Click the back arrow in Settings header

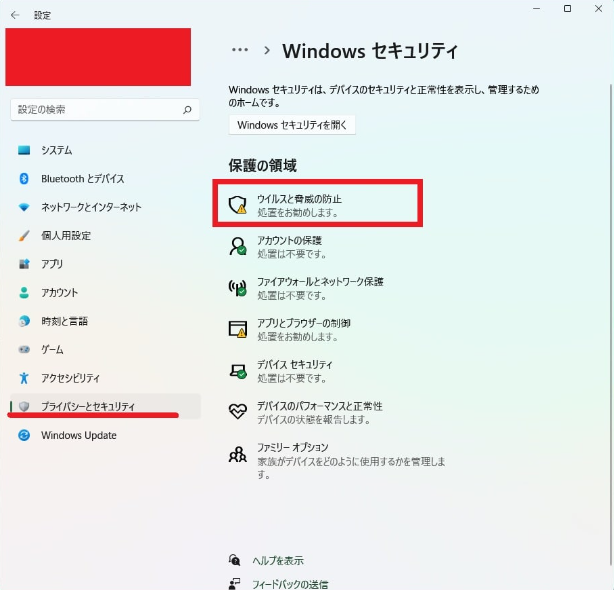[x=15, y=15]
